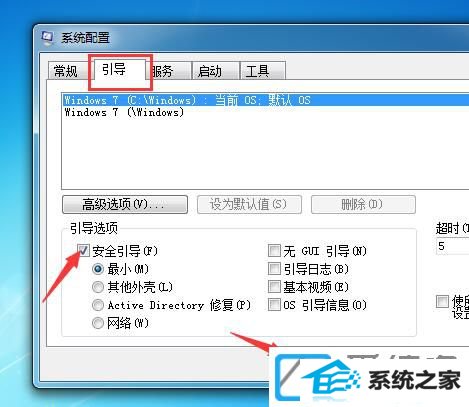
Task: Check the OS 引导信息 option
Action: pos(274,304)
